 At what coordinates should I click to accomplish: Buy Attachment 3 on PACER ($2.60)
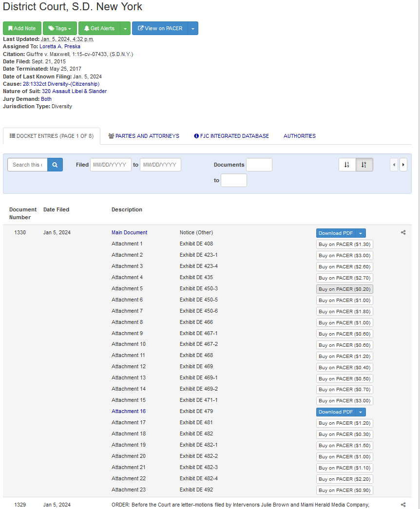[344, 267]
